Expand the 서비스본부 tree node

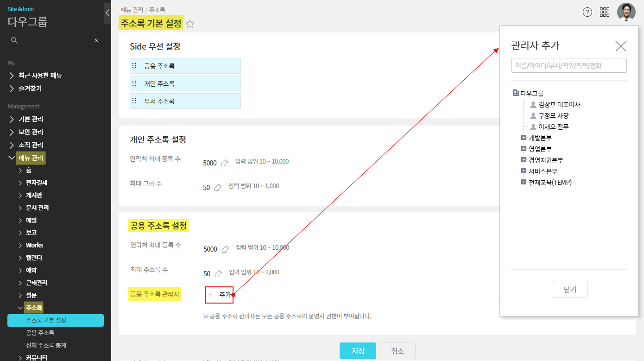pos(524,171)
